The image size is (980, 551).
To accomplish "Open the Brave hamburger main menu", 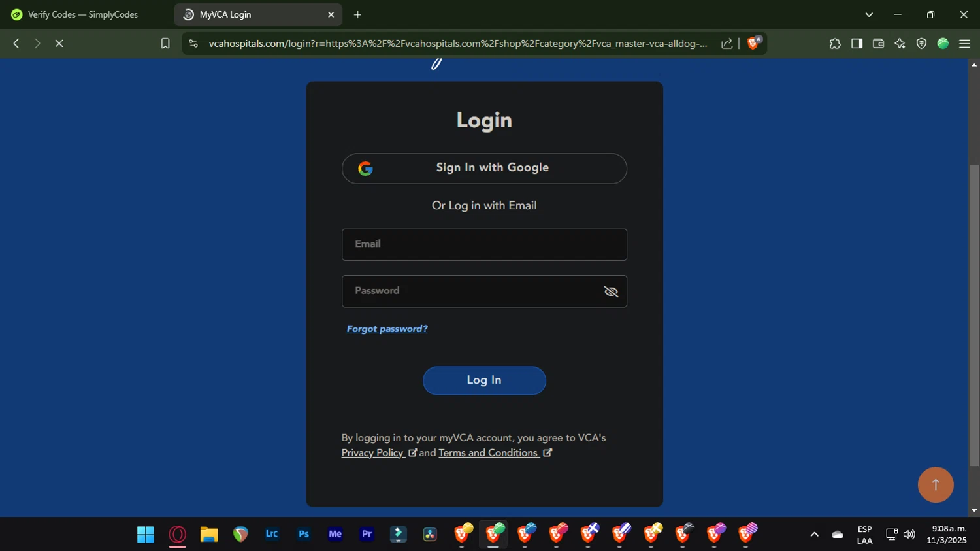I will click(x=964, y=43).
